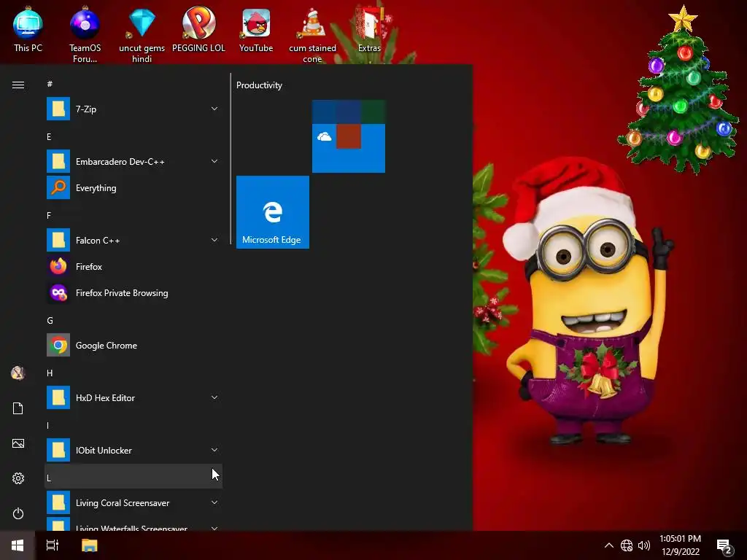The height and width of the screenshot is (560, 747).
Task: Open the uncut gems hindi desktop icon
Action: [142, 34]
